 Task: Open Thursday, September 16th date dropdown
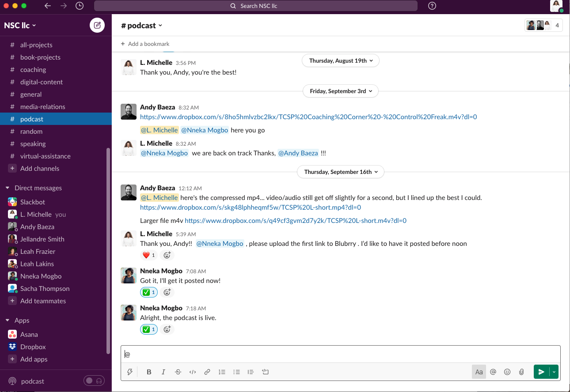pos(341,172)
